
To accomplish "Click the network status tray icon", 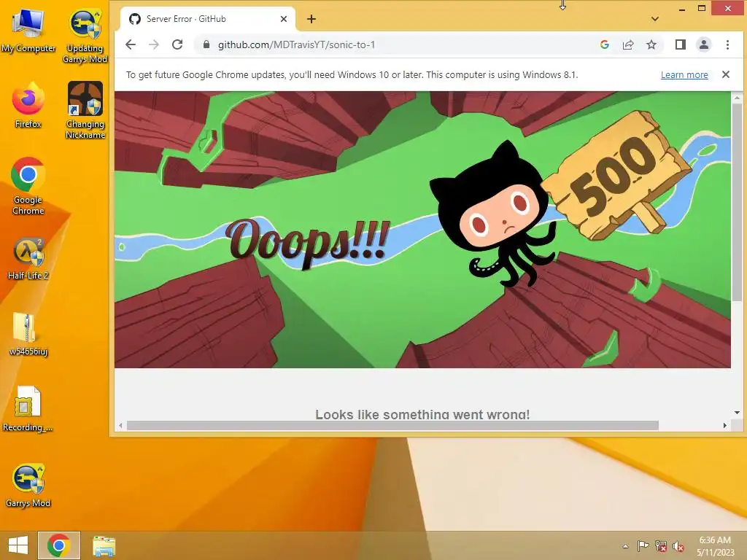I will coord(661,546).
